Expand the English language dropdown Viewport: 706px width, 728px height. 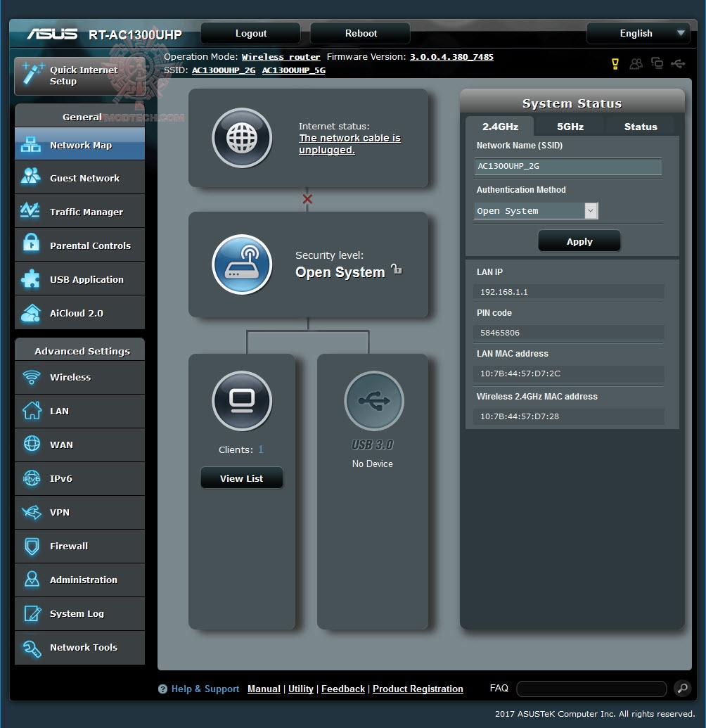coord(638,34)
